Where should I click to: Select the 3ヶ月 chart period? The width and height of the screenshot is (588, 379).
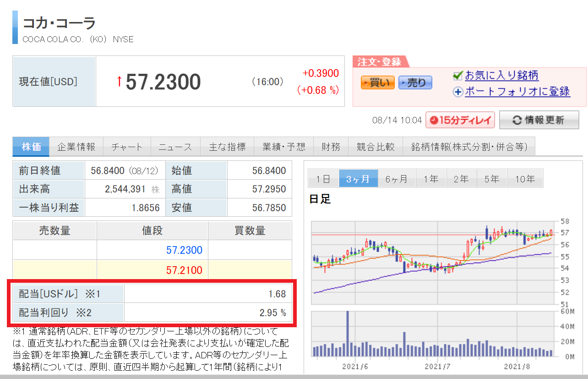(x=358, y=178)
